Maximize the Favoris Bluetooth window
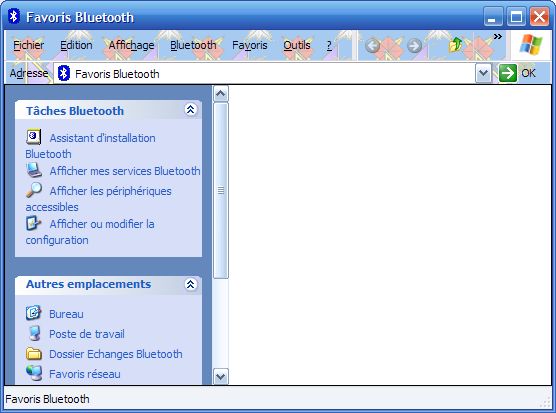 click(516, 17)
